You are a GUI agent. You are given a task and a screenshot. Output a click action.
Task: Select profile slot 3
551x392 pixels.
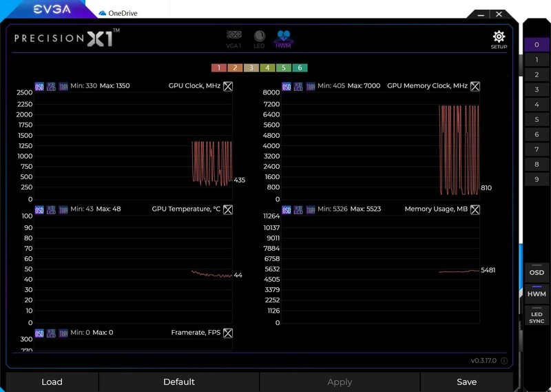coord(537,90)
